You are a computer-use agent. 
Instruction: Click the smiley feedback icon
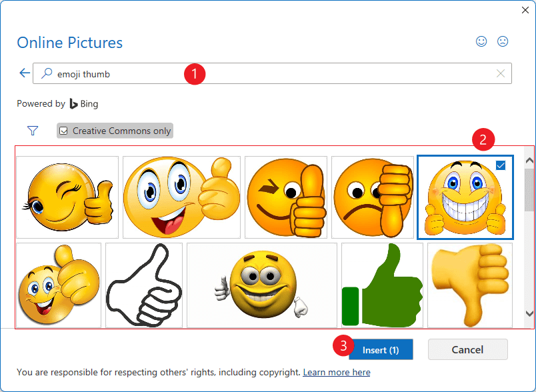click(x=481, y=41)
